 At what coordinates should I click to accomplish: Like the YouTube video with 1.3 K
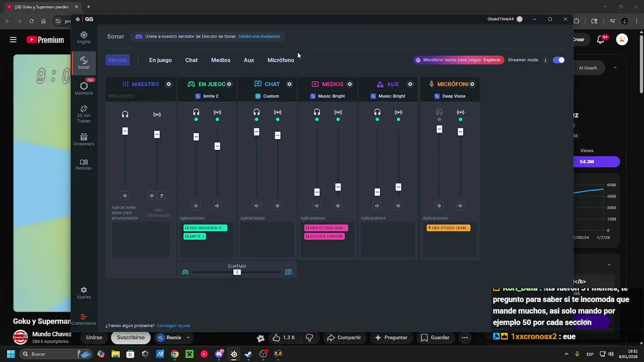[x=283, y=337]
